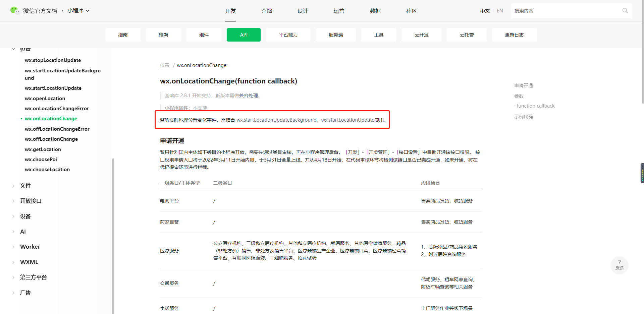
Task: Select the 平台能力 tab
Action: (288, 35)
